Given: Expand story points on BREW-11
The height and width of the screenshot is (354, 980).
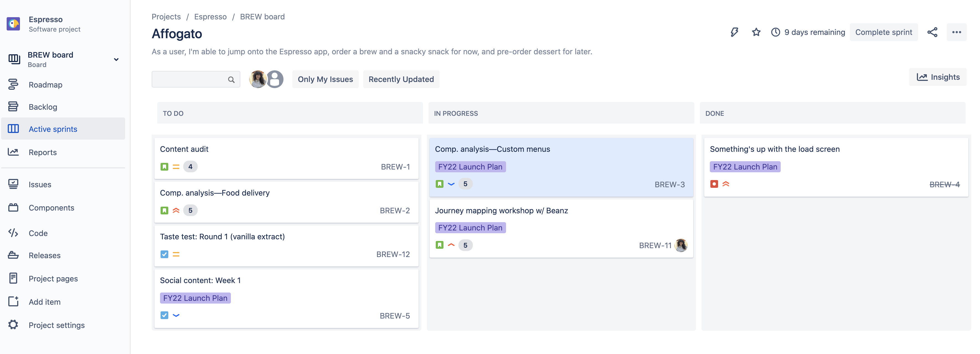Looking at the screenshot, I should coord(465,245).
